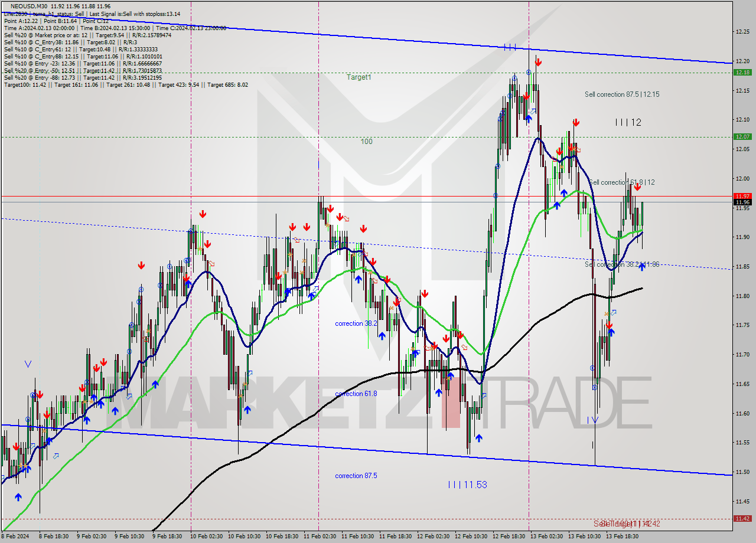The image size is (756, 543).
Task: Click the Sell correction 38.2 | 11.86 label
Action: (622, 264)
